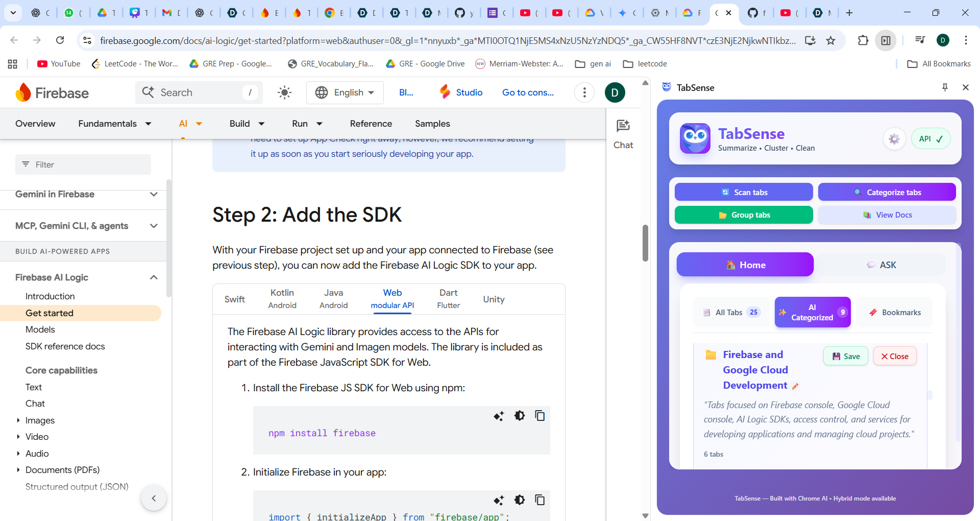This screenshot has height=521, width=980.
Task: Show All Tabs list
Action: pos(732,312)
